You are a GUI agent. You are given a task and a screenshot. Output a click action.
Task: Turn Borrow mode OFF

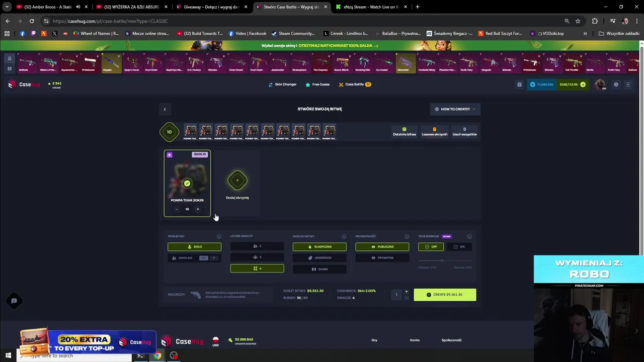431,247
